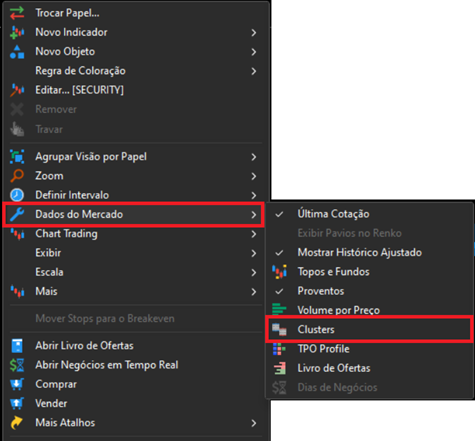The width and height of the screenshot is (475, 441).
Task: Click the Novo Objeto shapes icon
Action: pyautogui.click(x=17, y=52)
